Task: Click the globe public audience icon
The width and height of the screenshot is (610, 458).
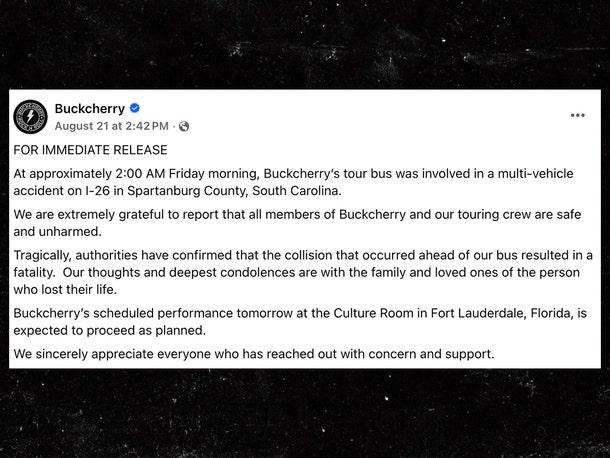Action: point(184,126)
